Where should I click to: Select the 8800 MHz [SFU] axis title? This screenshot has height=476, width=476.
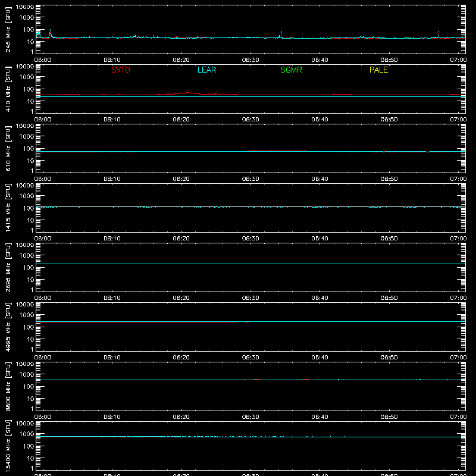[x=8, y=386]
